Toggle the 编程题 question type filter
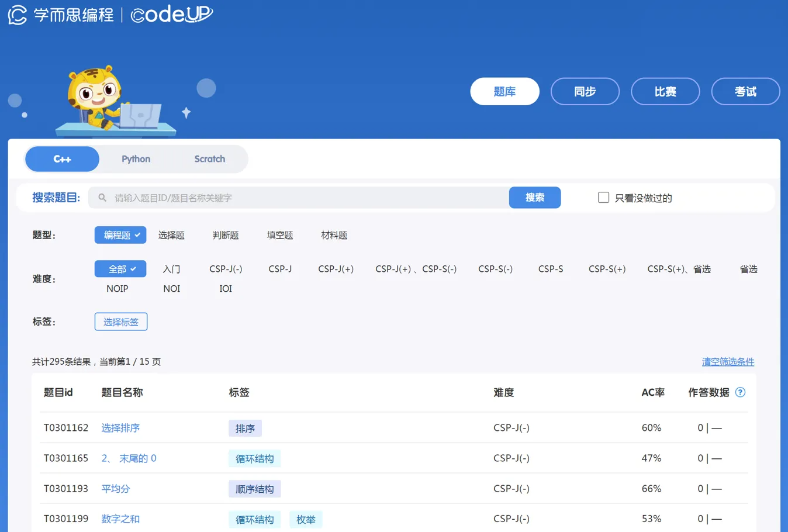This screenshot has width=788, height=532. click(x=120, y=235)
